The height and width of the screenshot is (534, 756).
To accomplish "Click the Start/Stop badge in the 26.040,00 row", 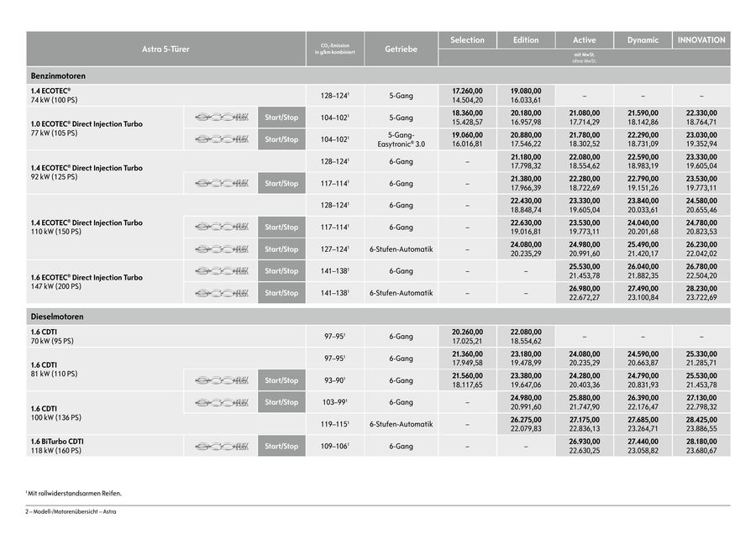I will click(x=281, y=271).
